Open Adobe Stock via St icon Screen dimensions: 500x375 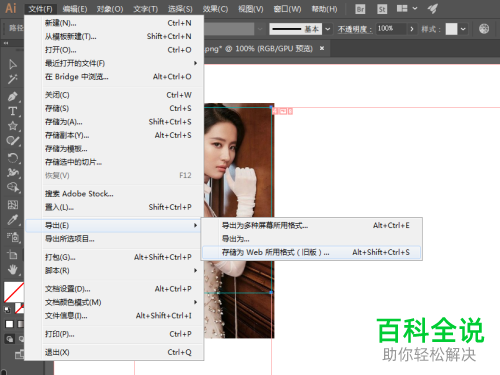coord(382,9)
